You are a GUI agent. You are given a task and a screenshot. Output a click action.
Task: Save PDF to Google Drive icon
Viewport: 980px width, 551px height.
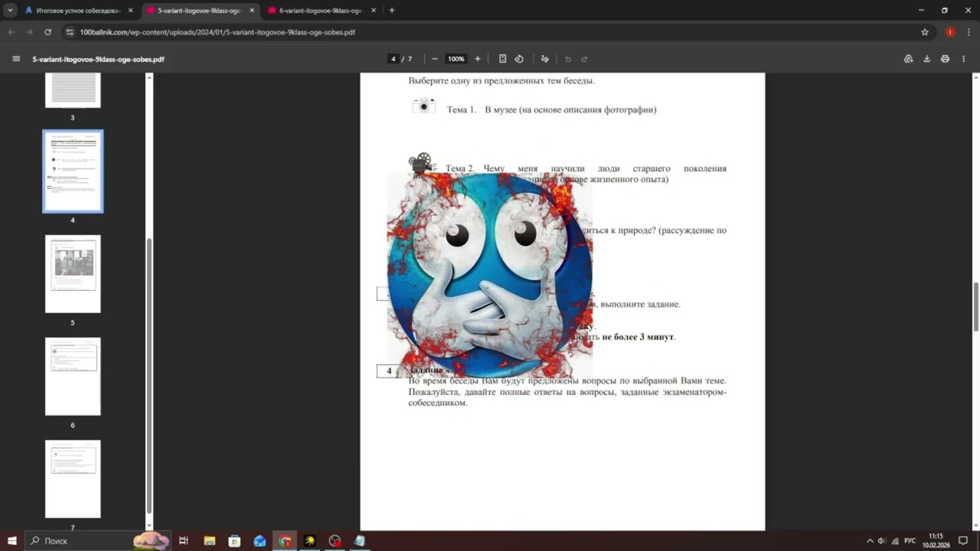coord(909,59)
